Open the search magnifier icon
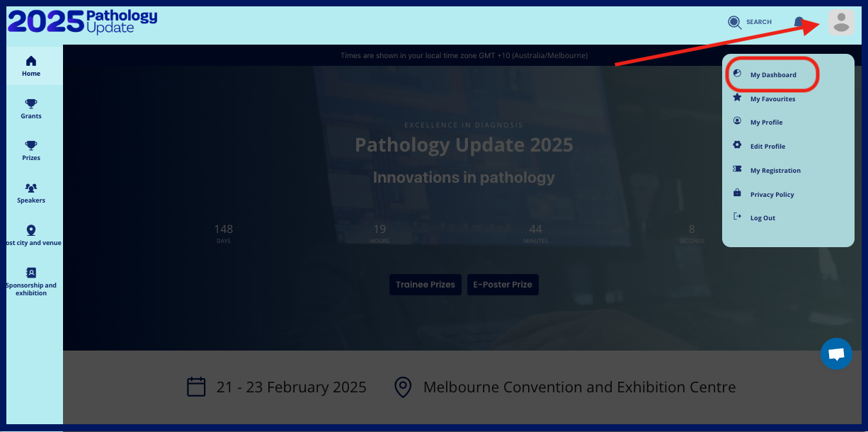868x432 pixels. tap(735, 22)
